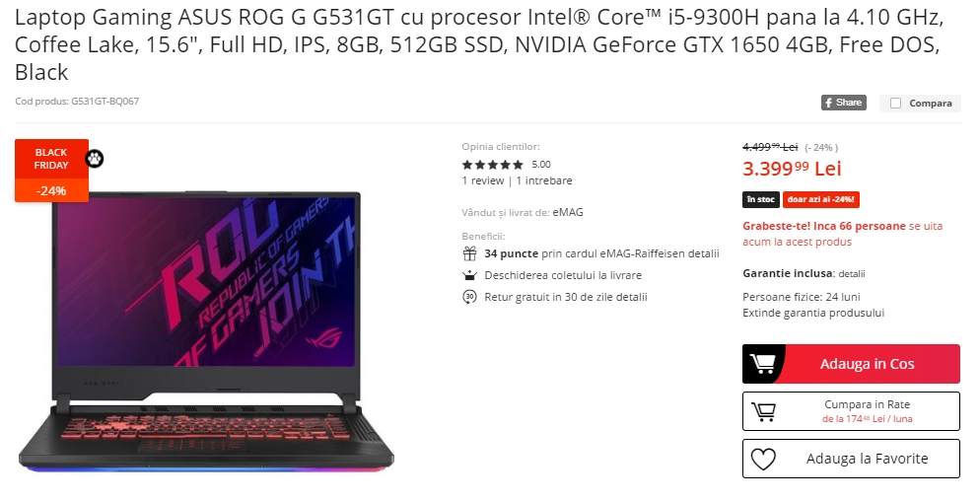Viewport: 980px width, 501px height.
Task: Click the Black Friday -24% badge
Action: [x=52, y=171]
